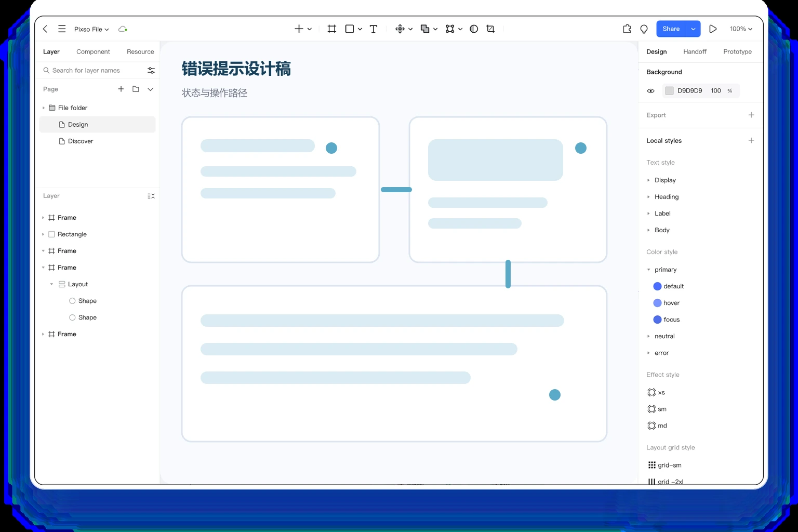
Task: Add an Export setting
Action: pos(751,115)
